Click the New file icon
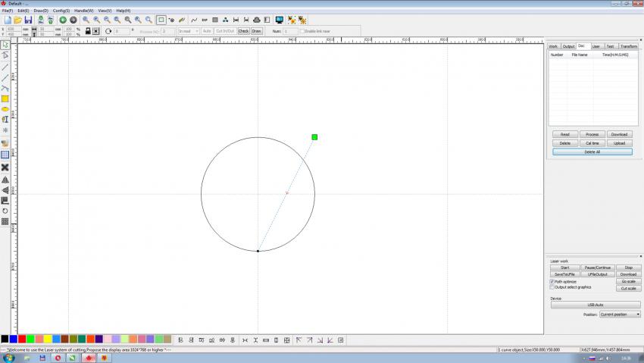The image size is (644, 363). click(x=8, y=20)
